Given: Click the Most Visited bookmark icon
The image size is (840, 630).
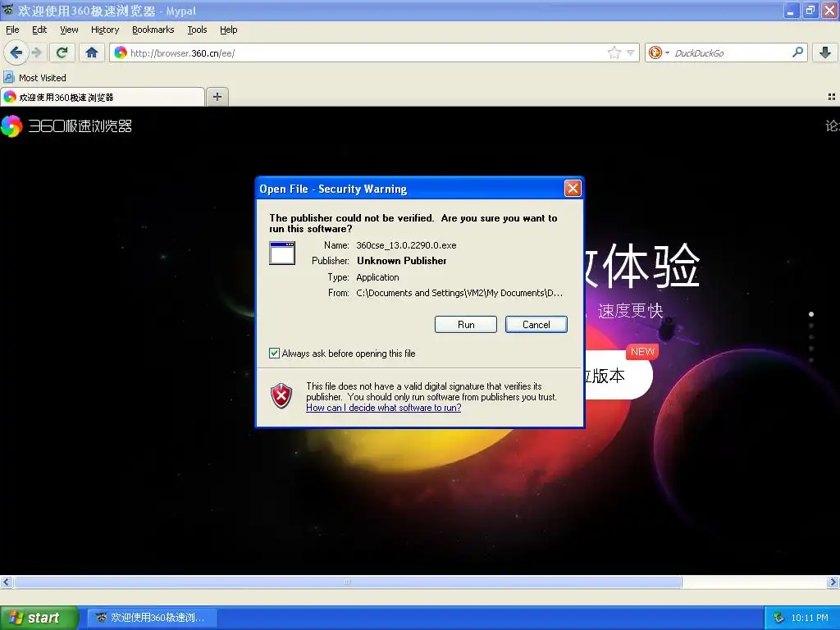Looking at the screenshot, I should pos(9,78).
